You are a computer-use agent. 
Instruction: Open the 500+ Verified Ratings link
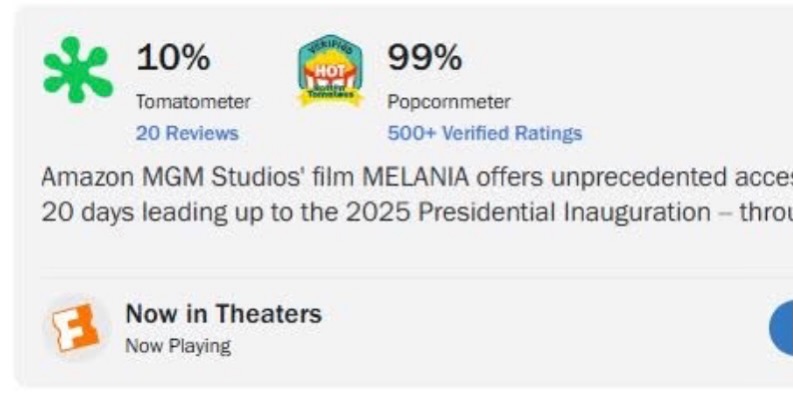[x=484, y=133]
